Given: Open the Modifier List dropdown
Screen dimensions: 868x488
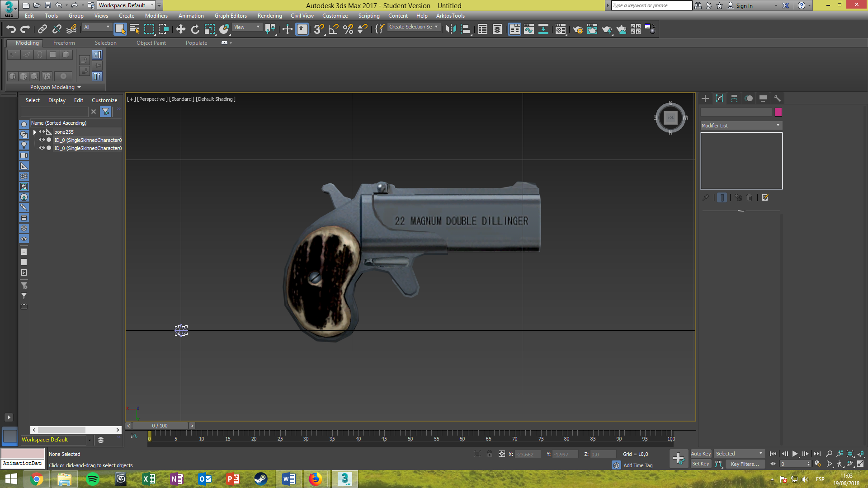Looking at the screenshot, I should 741,126.
